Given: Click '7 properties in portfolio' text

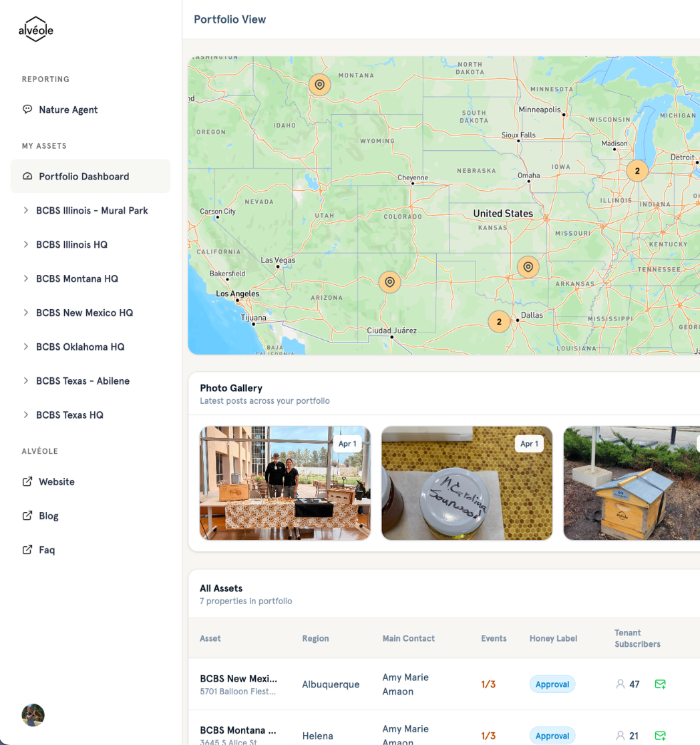Looking at the screenshot, I should tap(246, 601).
